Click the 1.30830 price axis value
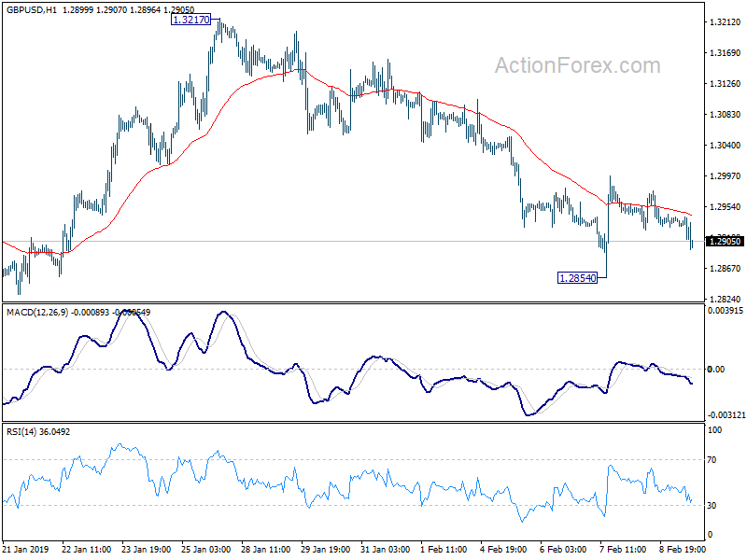The image size is (747, 560). point(726,114)
